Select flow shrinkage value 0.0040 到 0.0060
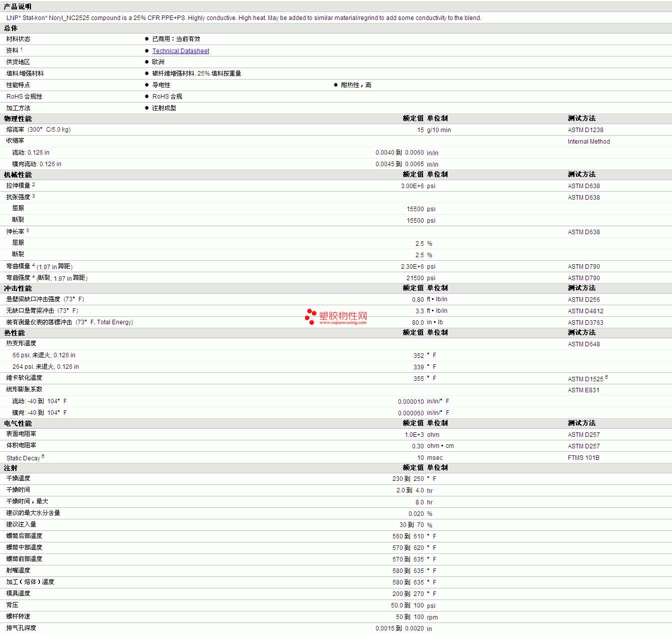Screen dimensions: 672x634 [x=399, y=153]
